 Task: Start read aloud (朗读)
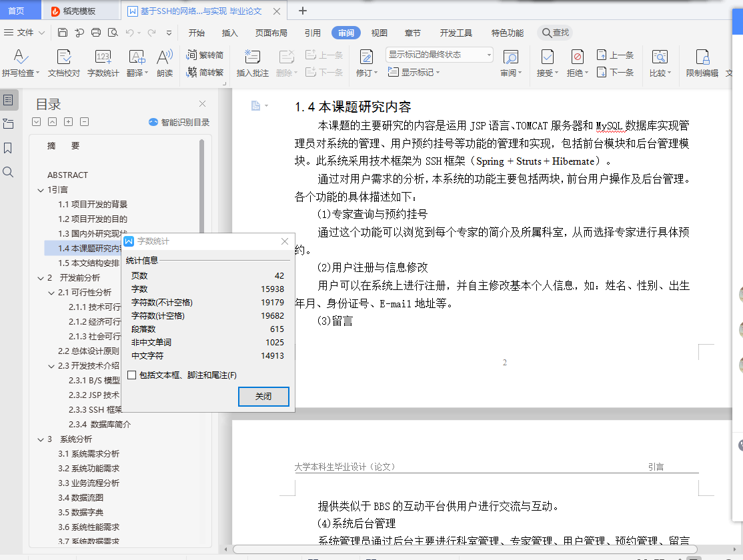165,63
